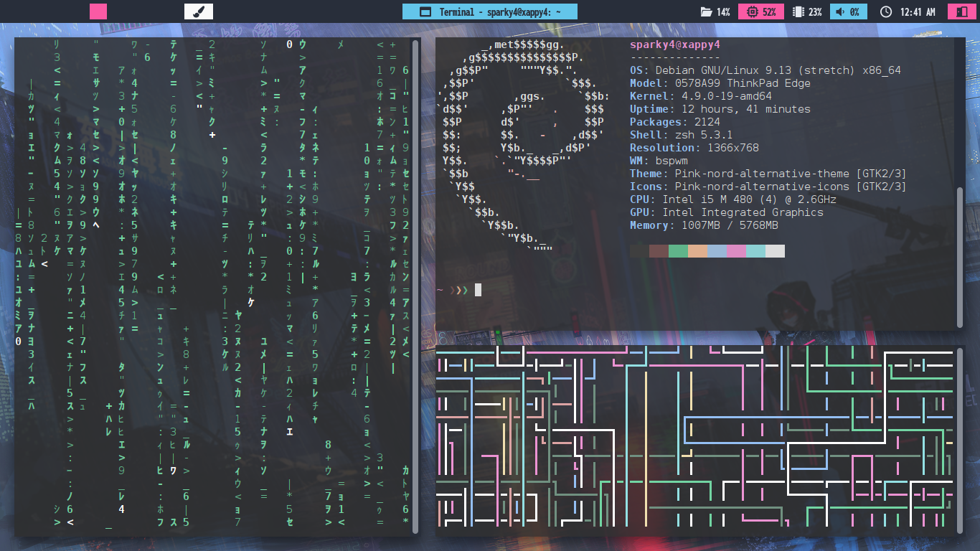Viewport: 980px width, 551px height.
Task: Pick the light blue swatch in neofetch palette
Action: click(x=717, y=251)
